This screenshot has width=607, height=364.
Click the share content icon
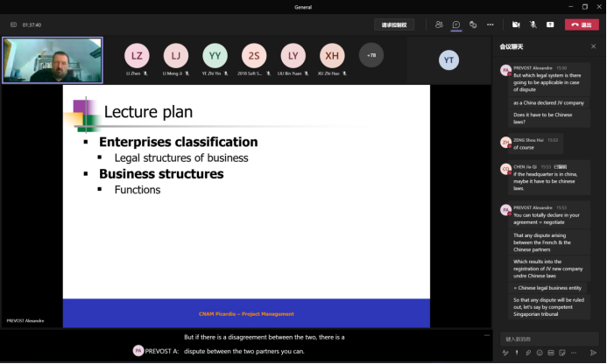[550, 24]
